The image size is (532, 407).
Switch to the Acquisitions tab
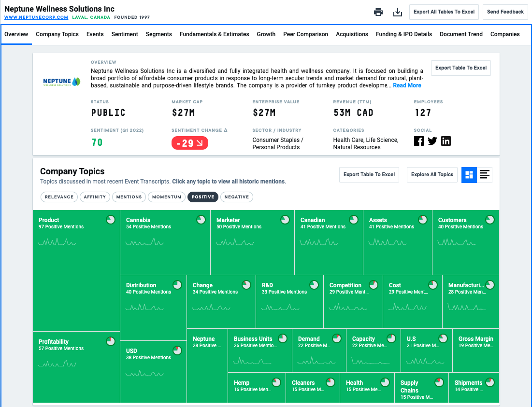tap(352, 34)
